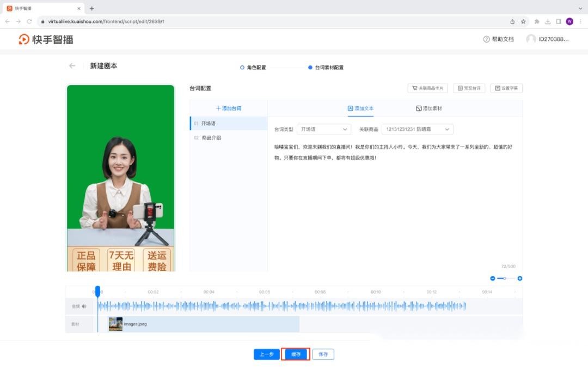Zoom out the timeline with minus icon
The width and height of the screenshot is (588, 368).
[493, 278]
